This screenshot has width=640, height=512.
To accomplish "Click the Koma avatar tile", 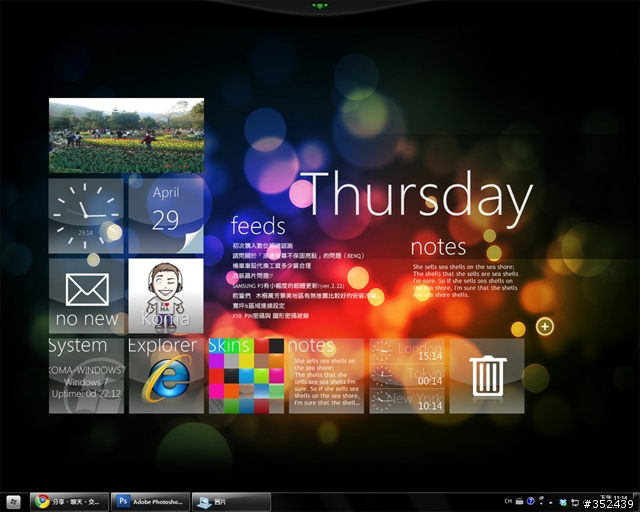I will point(166,296).
